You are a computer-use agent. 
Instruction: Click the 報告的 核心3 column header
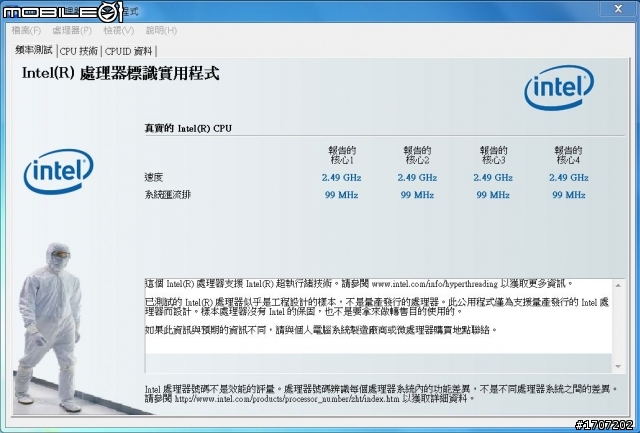click(x=493, y=155)
